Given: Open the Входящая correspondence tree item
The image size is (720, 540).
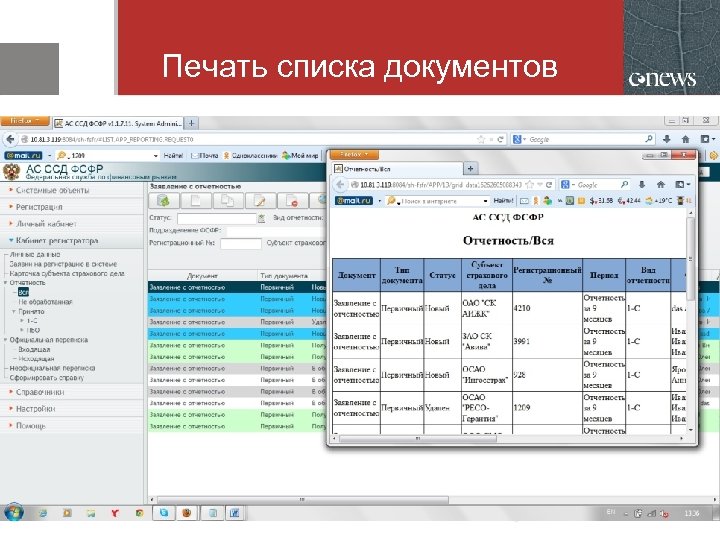Looking at the screenshot, I should [x=34, y=349].
